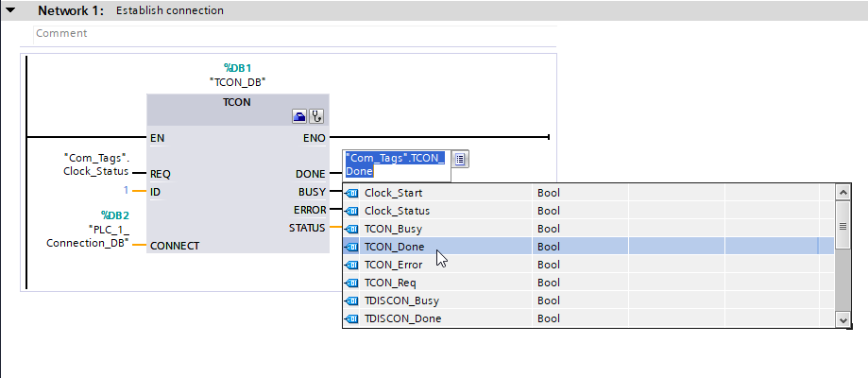Click the tag icon next to Clock_Start

pyautogui.click(x=352, y=194)
